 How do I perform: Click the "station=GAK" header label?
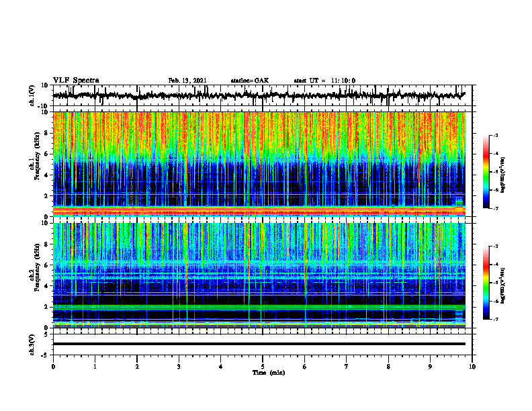point(250,81)
